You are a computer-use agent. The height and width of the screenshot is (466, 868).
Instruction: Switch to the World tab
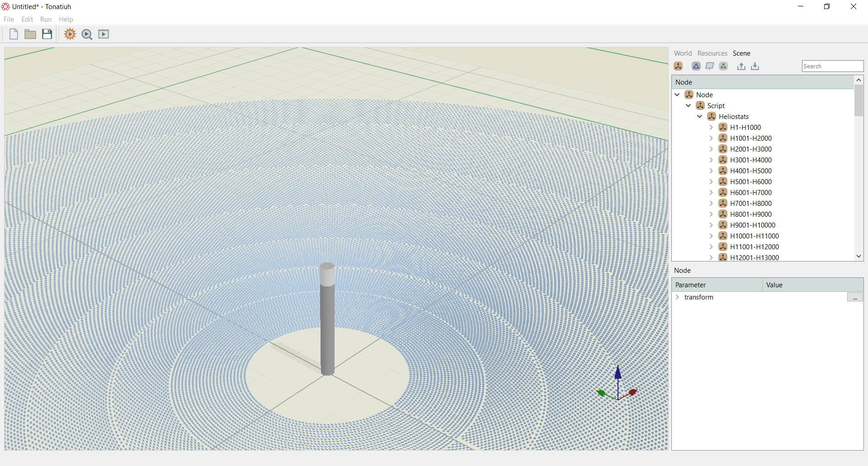683,53
